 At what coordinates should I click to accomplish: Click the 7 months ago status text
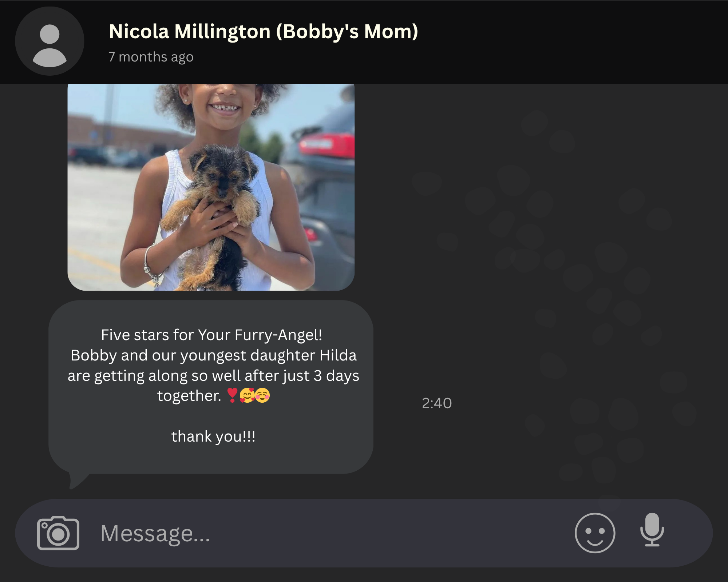pos(151,57)
